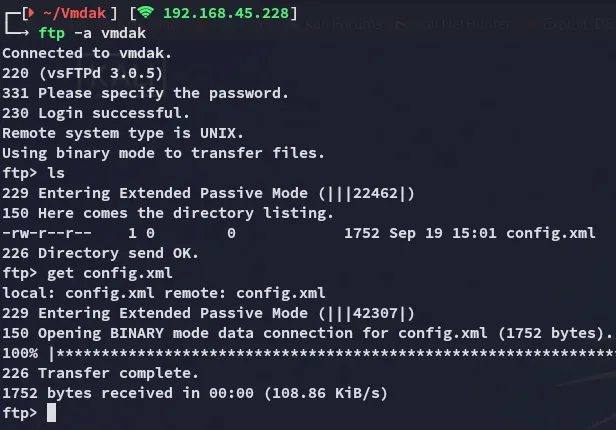Click the block cursor at ftp prompt
This screenshot has width=616, height=430.
tap(51, 413)
